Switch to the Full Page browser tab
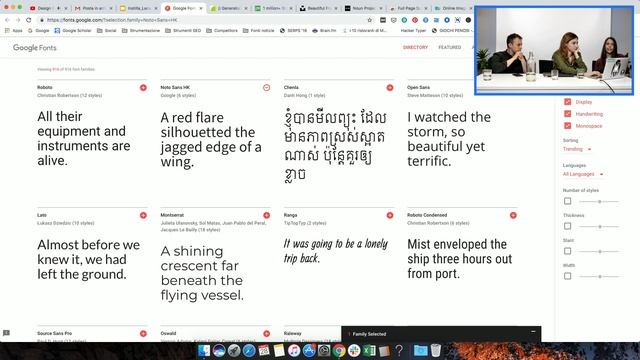The image size is (640, 360). (408, 8)
